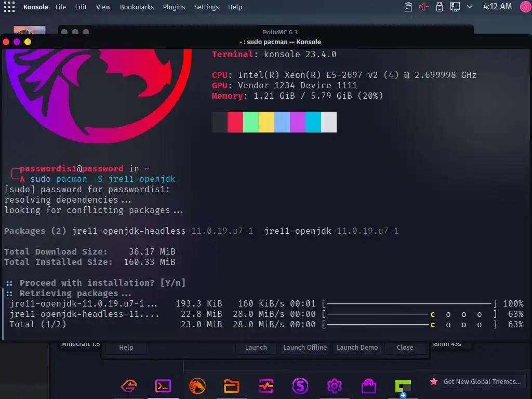This screenshot has height=399, width=532.
Task: Click the Help button in PollyMC window
Action: pos(126,347)
